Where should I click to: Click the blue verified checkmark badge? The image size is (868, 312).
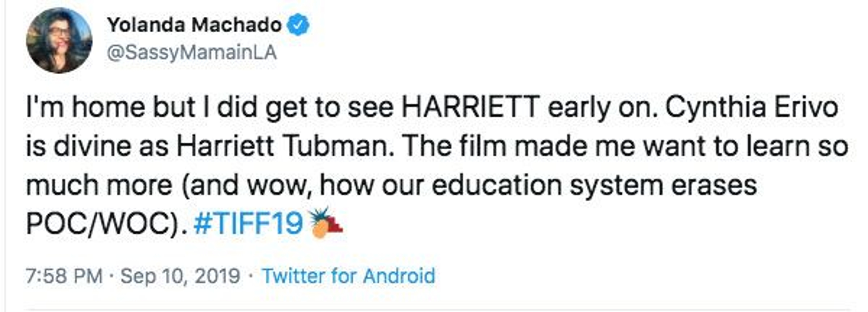(298, 25)
